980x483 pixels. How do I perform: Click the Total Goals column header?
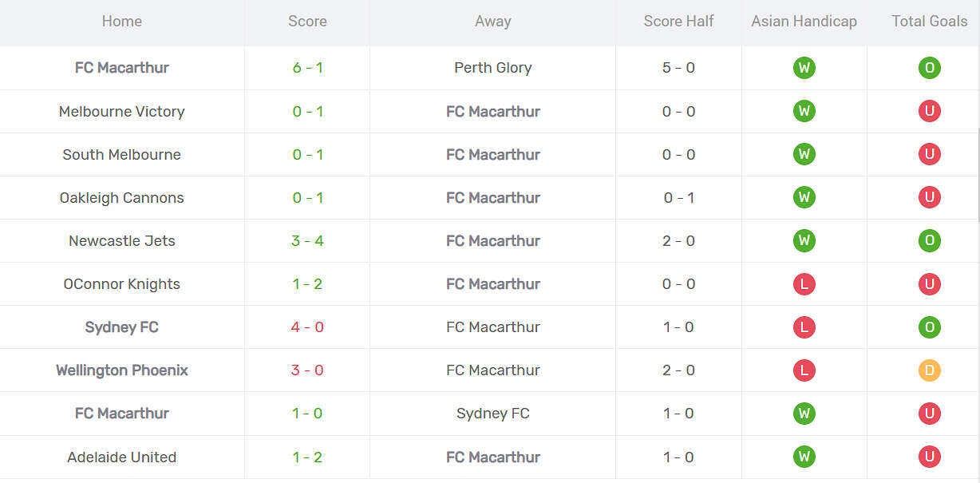pyautogui.click(x=929, y=22)
